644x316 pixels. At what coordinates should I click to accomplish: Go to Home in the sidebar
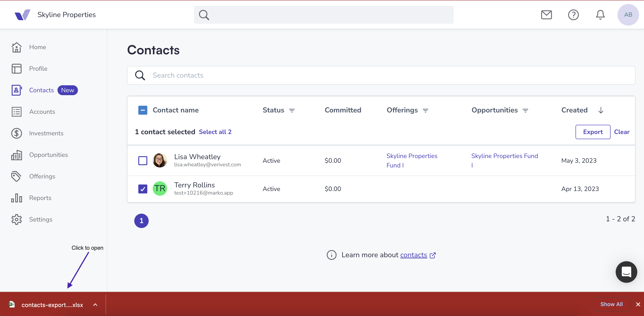point(37,47)
